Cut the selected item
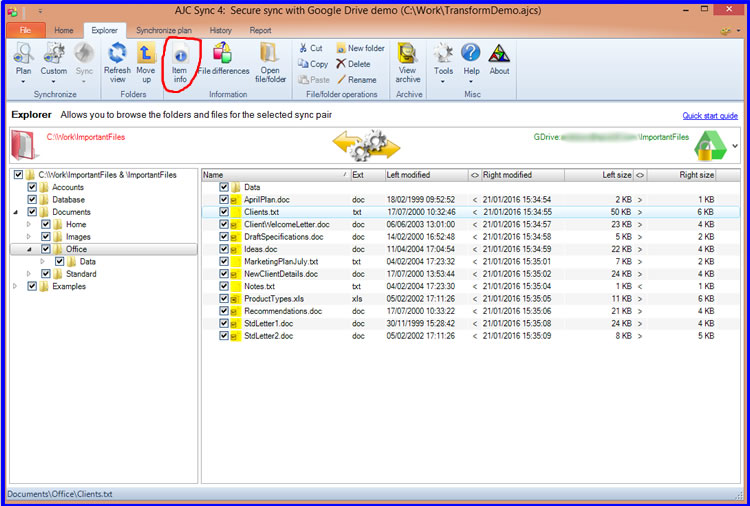The image size is (750, 506). (x=310, y=48)
